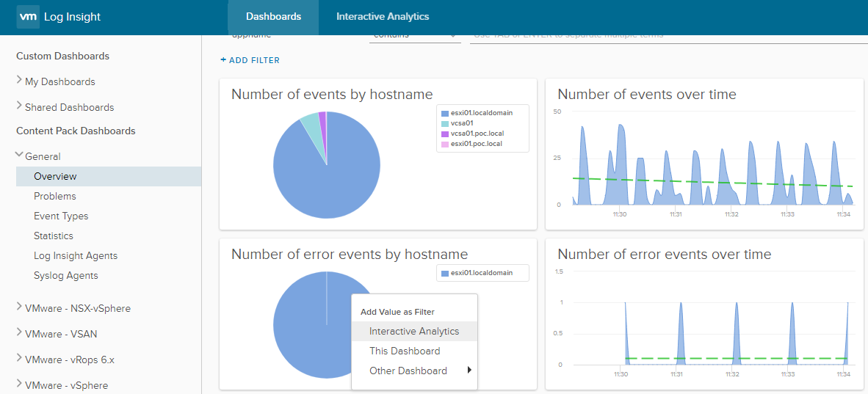The height and width of the screenshot is (394, 868).
Task: Open the Dashboards tab
Action: [x=273, y=17]
